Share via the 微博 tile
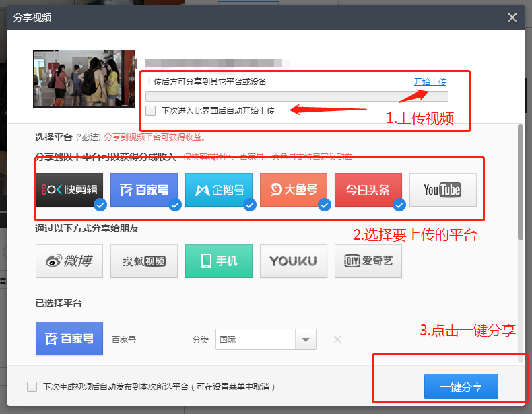 pos(69,261)
